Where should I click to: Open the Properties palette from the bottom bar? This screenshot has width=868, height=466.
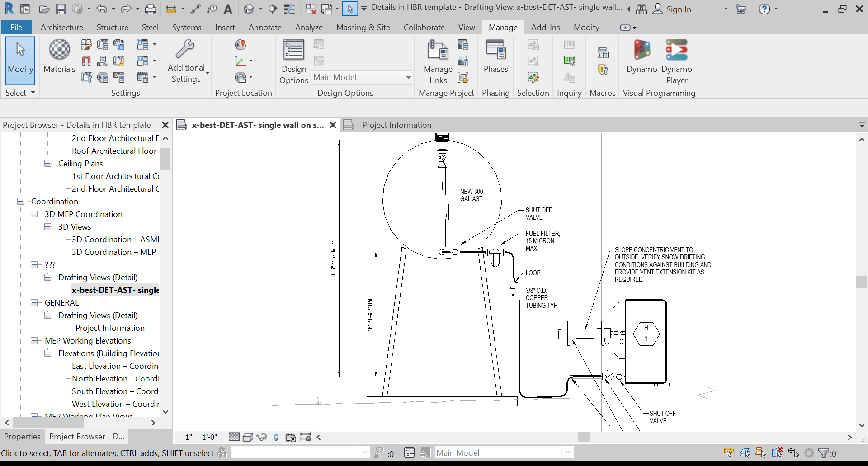[22, 436]
